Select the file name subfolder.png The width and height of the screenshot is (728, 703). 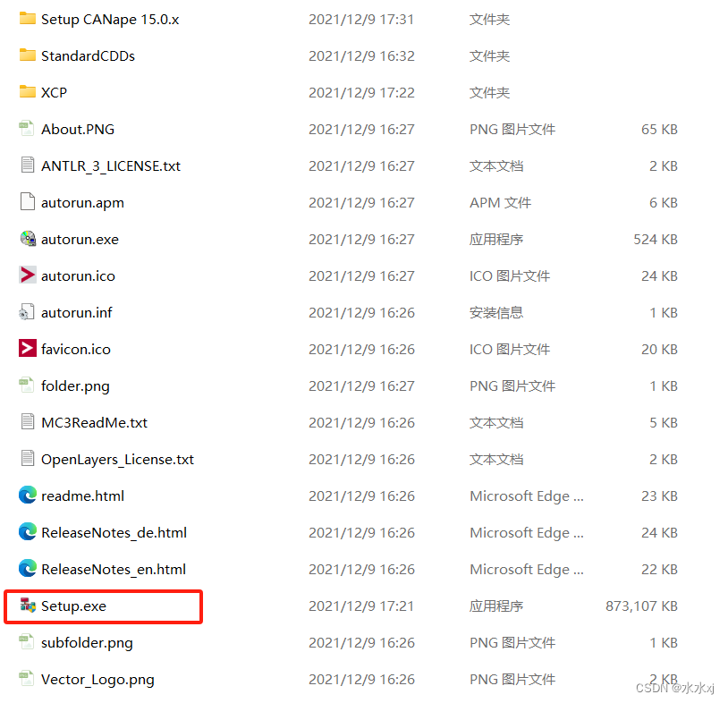tap(88, 643)
